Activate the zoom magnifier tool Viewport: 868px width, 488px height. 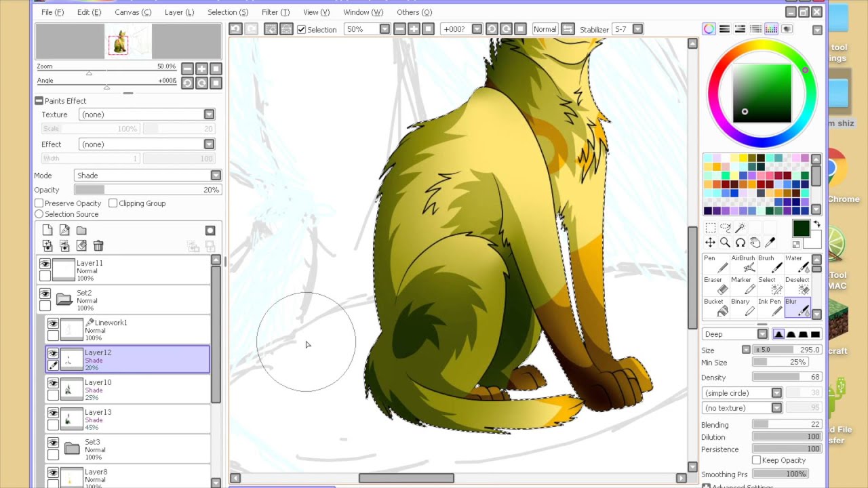pyautogui.click(x=725, y=243)
